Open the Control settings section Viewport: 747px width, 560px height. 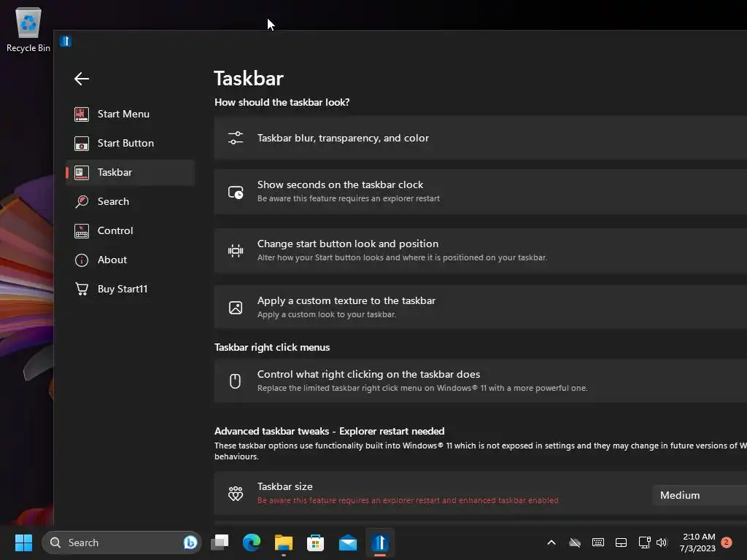click(x=130, y=230)
